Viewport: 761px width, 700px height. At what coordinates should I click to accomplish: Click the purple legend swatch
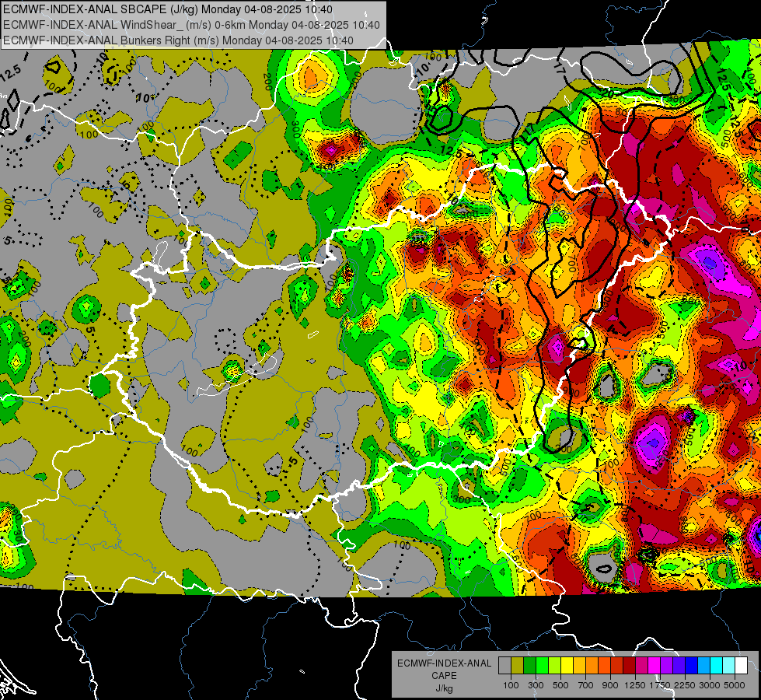[667, 665]
